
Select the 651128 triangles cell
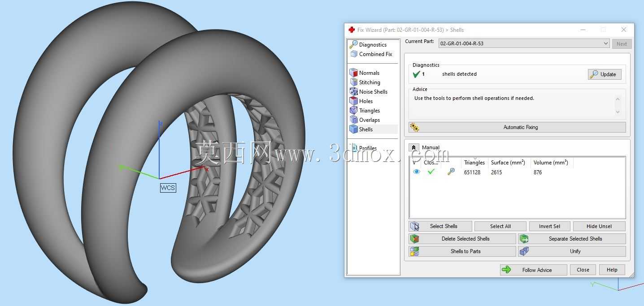(x=472, y=172)
